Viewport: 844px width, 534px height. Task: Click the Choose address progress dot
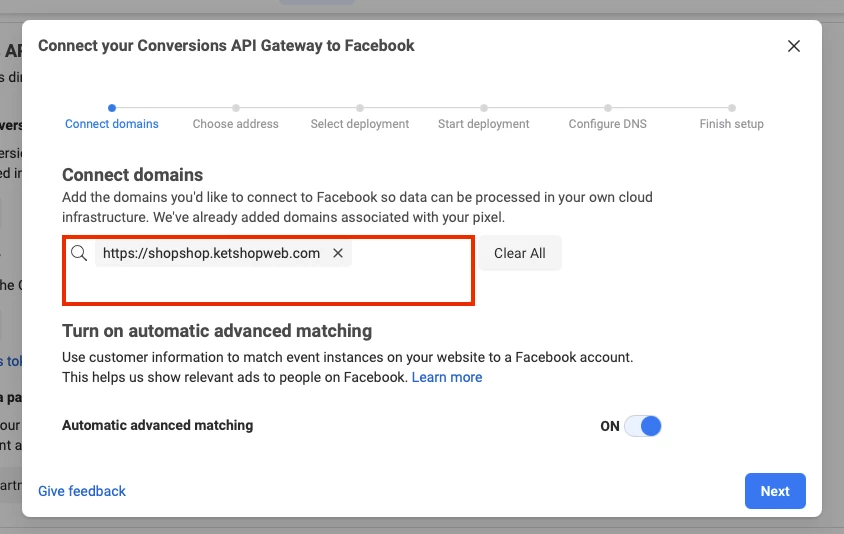236,108
